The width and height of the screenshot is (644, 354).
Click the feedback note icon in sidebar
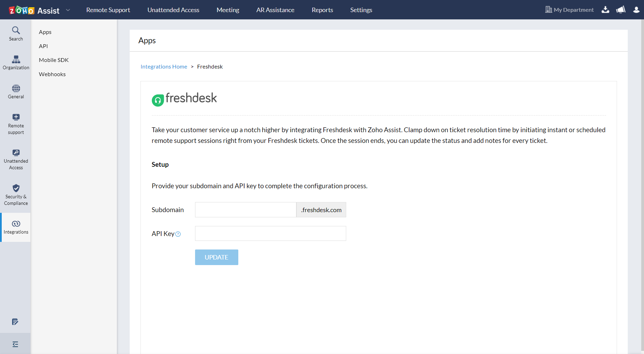tap(15, 322)
